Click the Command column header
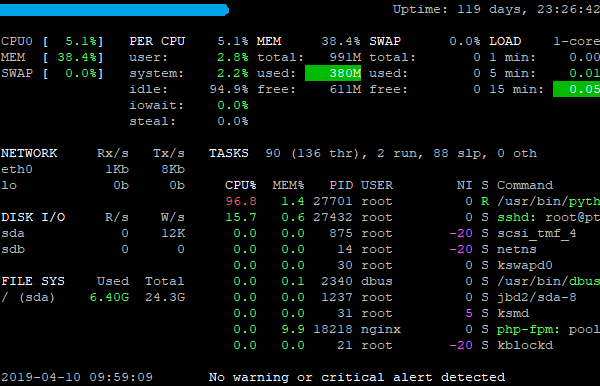The width and height of the screenshot is (600, 386). tap(525, 186)
